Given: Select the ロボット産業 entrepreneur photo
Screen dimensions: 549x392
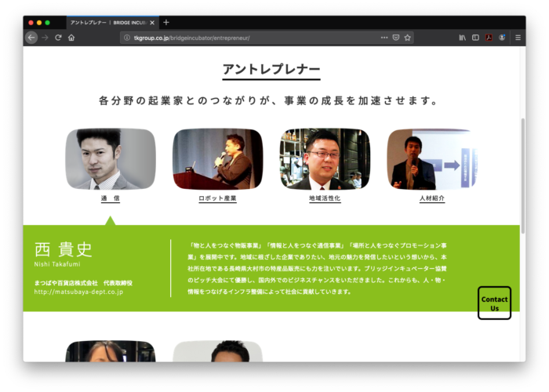Looking at the screenshot, I should click(217, 159).
